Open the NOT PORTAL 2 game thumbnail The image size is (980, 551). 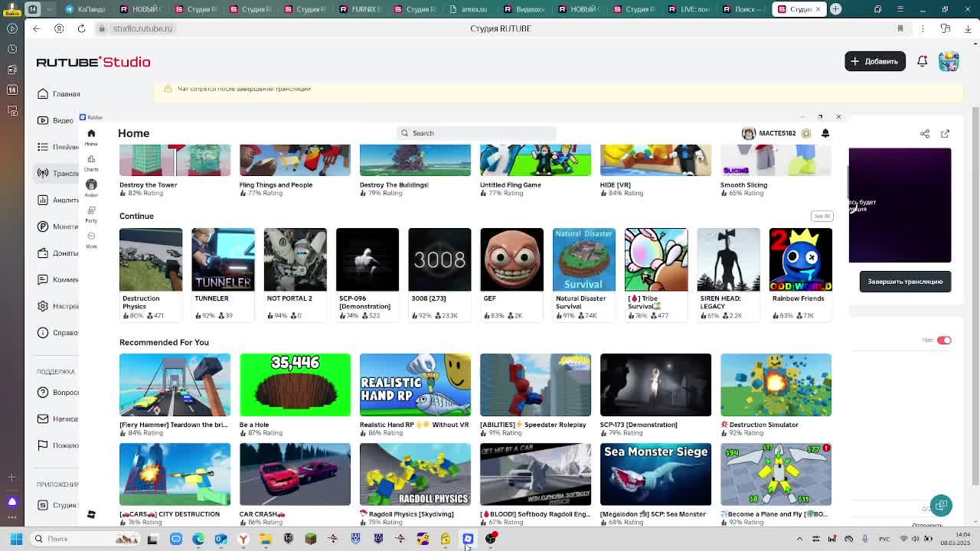(x=295, y=259)
